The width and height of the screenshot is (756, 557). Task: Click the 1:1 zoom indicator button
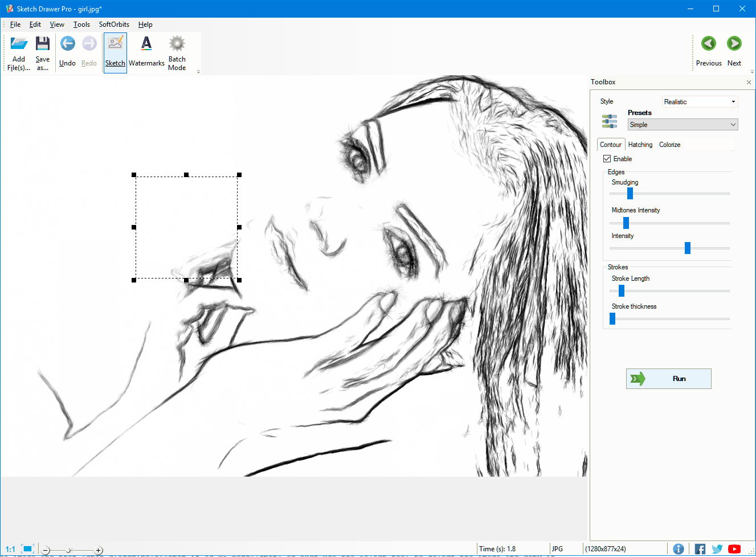[10, 548]
